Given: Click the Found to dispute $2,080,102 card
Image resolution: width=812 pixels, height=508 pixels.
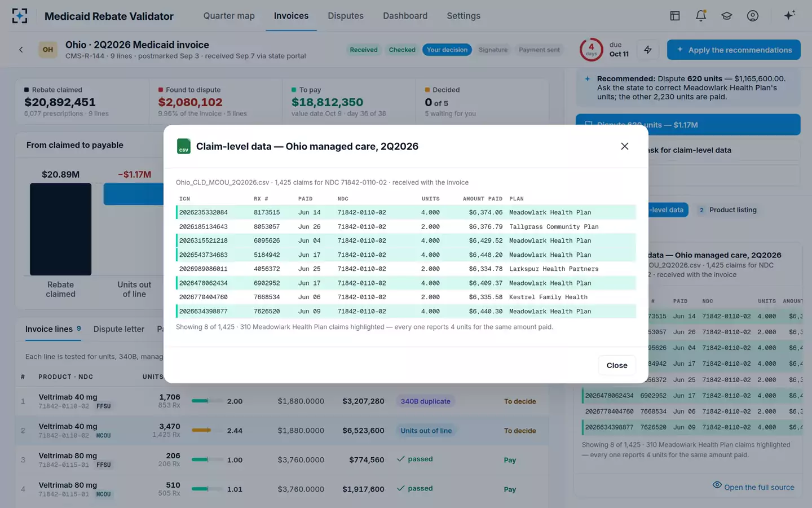Looking at the screenshot, I should pos(215,102).
